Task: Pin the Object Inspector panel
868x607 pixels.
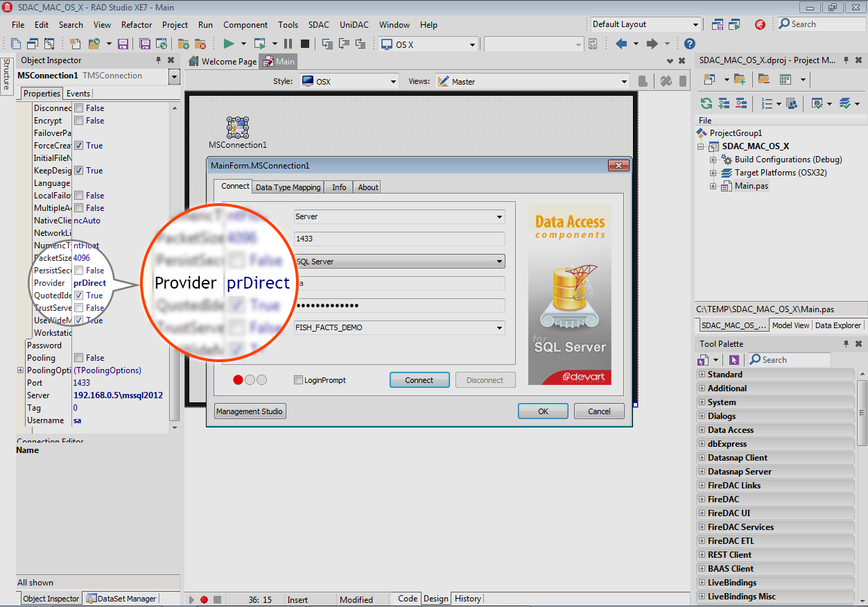Action: pyautogui.click(x=159, y=60)
